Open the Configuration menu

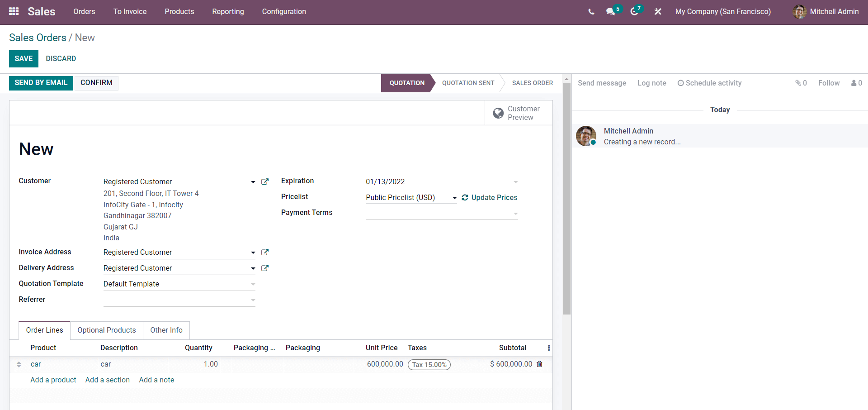point(284,12)
